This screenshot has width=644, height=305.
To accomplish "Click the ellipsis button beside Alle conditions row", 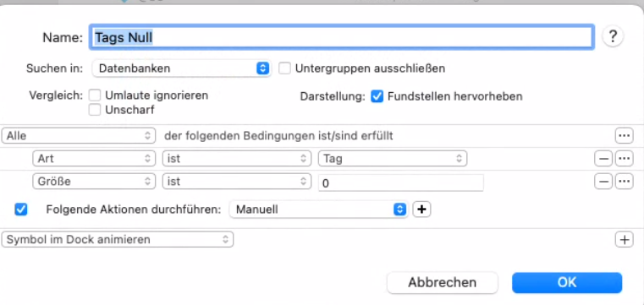I will tap(624, 136).
